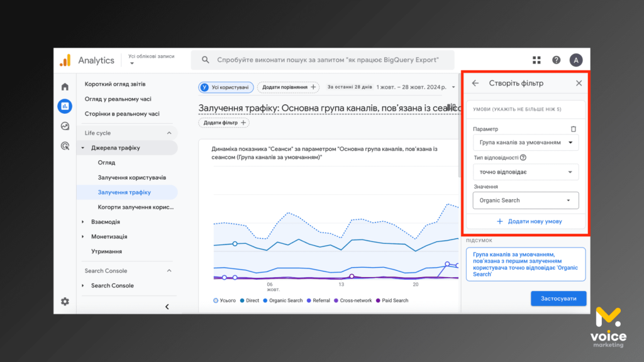
Task: Open the Reports icon in left rail
Action: [65, 106]
